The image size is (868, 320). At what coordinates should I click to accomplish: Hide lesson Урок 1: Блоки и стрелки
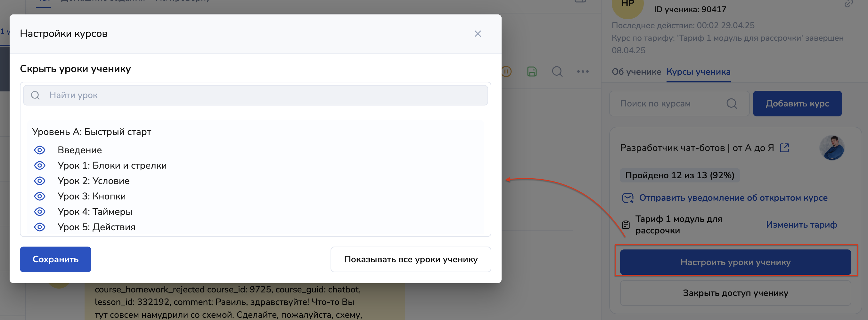coord(40,165)
